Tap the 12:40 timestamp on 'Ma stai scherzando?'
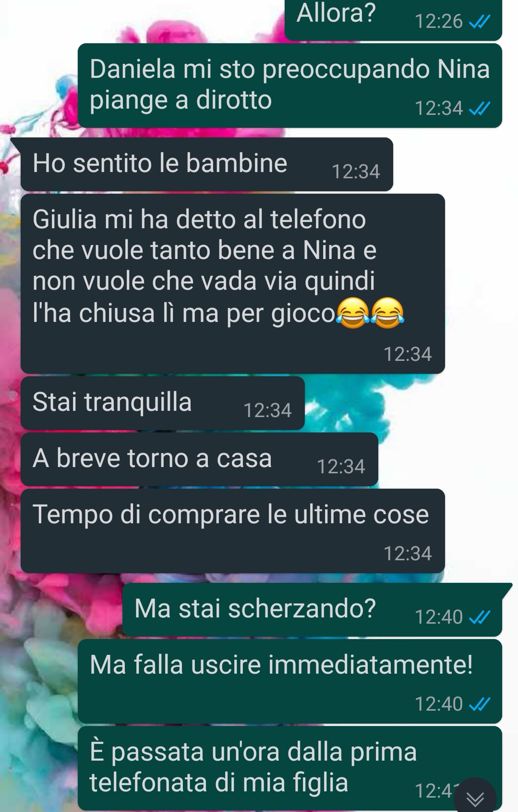This screenshot has height=812, width=518. 438,617
